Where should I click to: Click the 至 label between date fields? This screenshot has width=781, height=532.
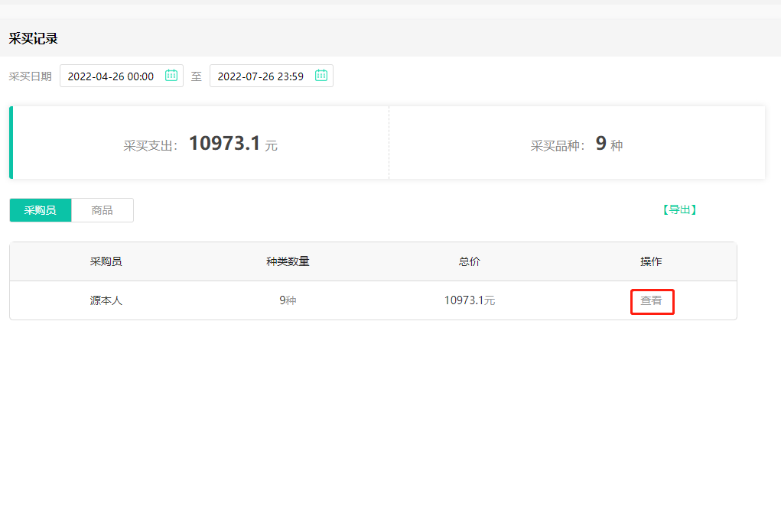pos(197,75)
